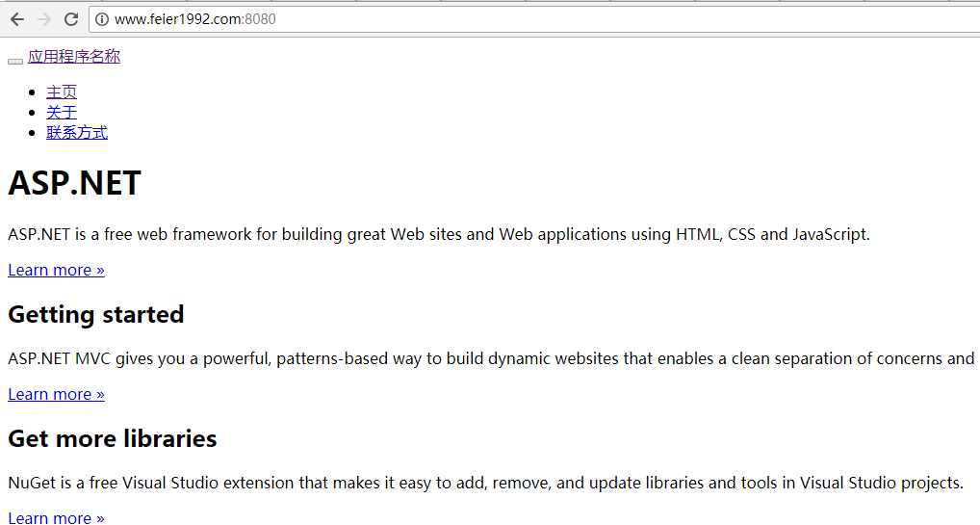Click the Getting started heading

96,315
